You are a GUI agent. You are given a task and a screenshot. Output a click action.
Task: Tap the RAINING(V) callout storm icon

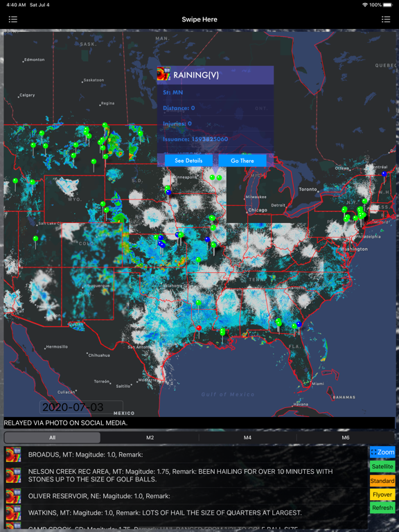(x=164, y=74)
